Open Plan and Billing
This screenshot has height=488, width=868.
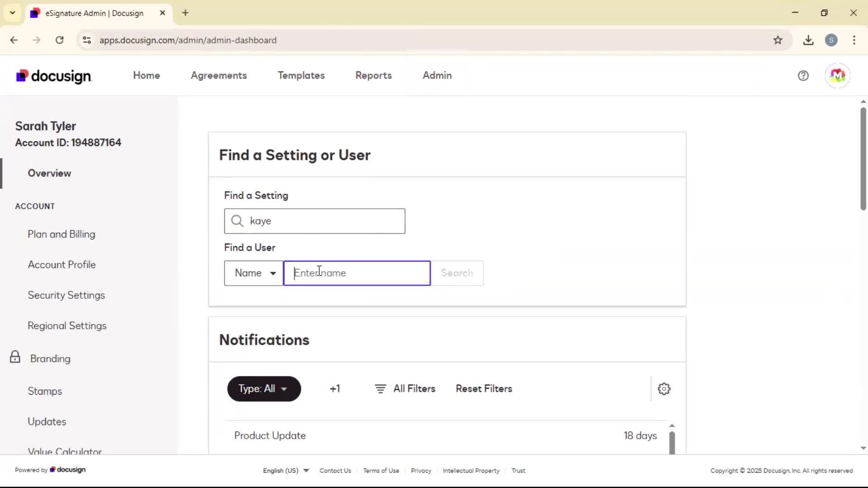tap(61, 234)
